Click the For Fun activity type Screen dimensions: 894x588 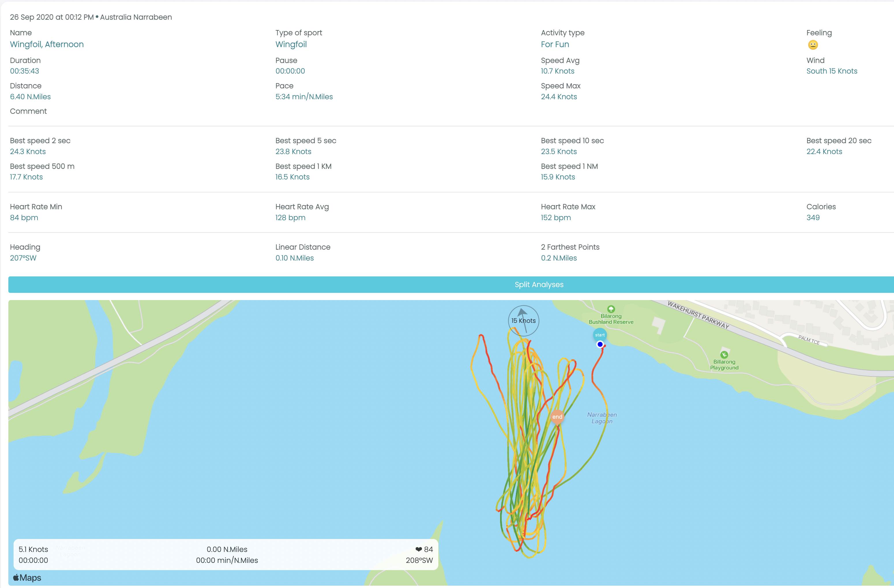[555, 44]
